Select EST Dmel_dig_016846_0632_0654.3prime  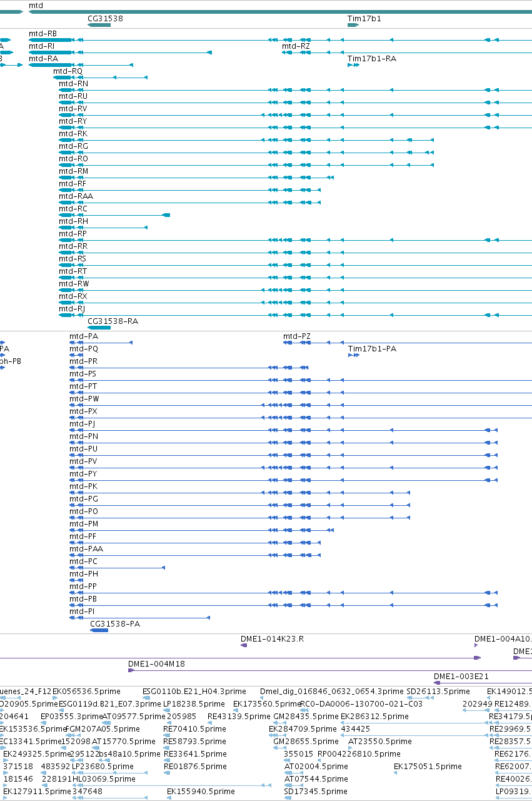click(332, 691)
